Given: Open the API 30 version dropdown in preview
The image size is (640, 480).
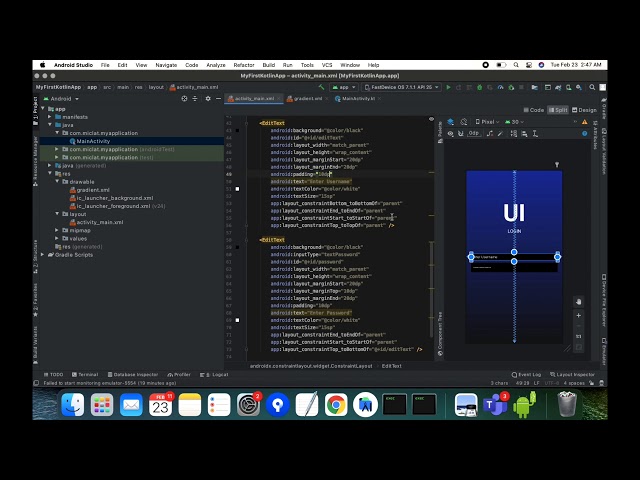Looking at the screenshot, I should 514,122.
